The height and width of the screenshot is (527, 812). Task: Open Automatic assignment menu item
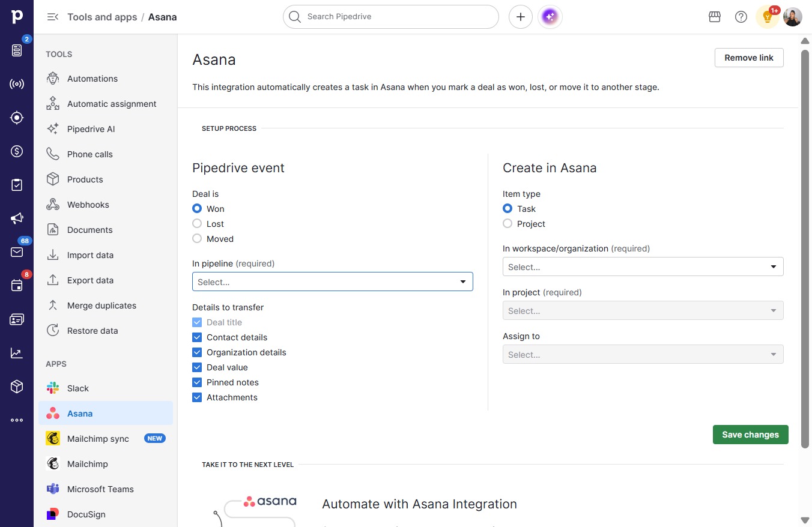pos(106,104)
